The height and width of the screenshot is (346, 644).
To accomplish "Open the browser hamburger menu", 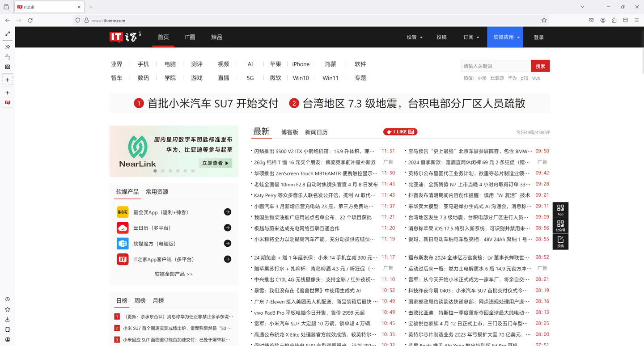I will (637, 21).
